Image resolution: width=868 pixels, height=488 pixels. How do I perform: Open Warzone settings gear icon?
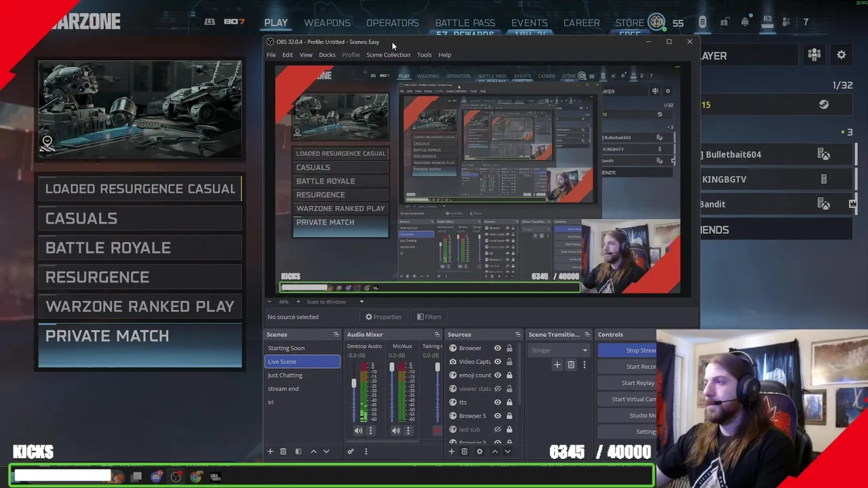[841, 55]
